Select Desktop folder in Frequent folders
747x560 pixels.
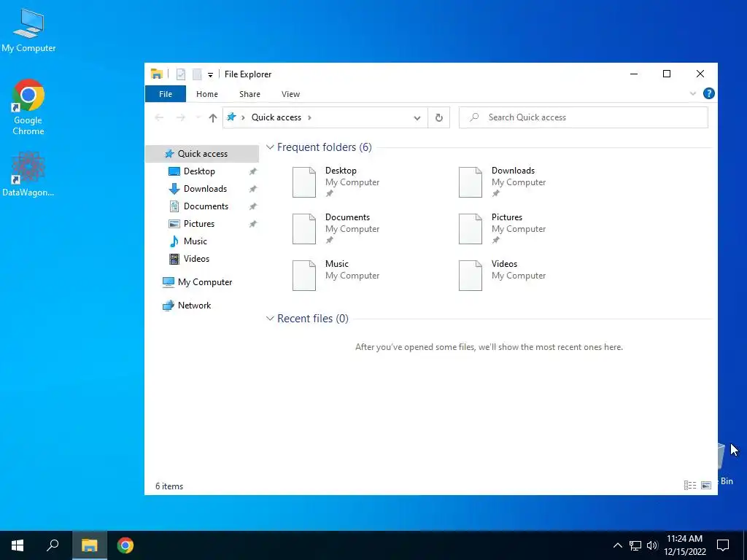click(x=336, y=182)
